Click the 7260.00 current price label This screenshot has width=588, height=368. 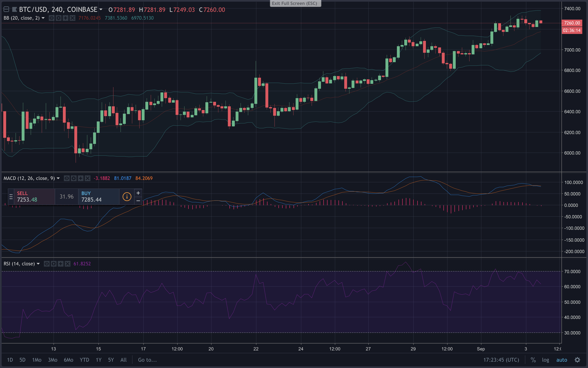pyautogui.click(x=572, y=23)
